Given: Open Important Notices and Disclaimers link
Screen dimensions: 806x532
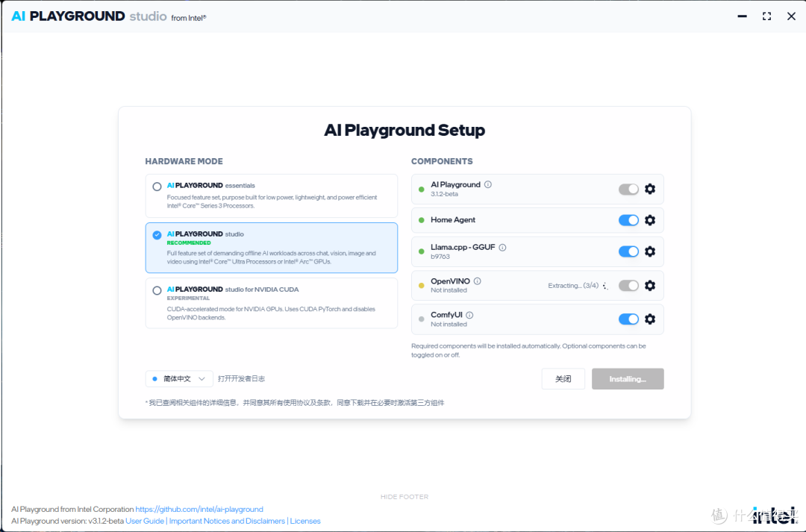Looking at the screenshot, I should click(x=227, y=522).
